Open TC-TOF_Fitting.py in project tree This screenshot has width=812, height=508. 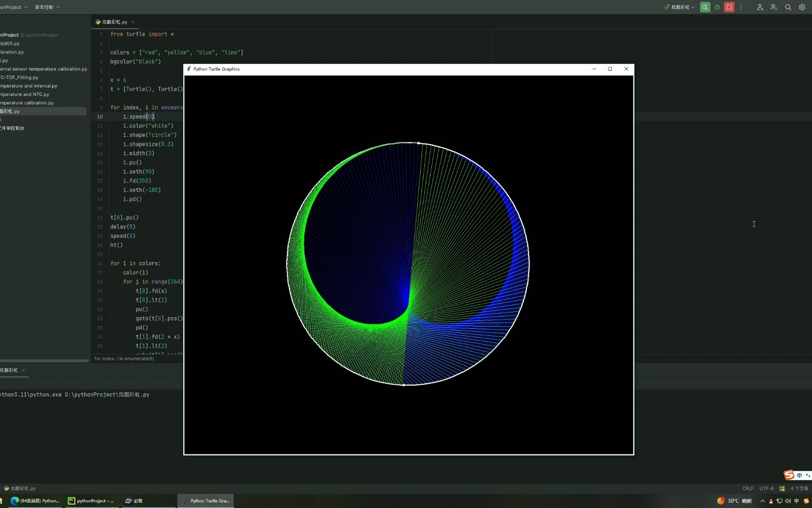click(x=19, y=77)
